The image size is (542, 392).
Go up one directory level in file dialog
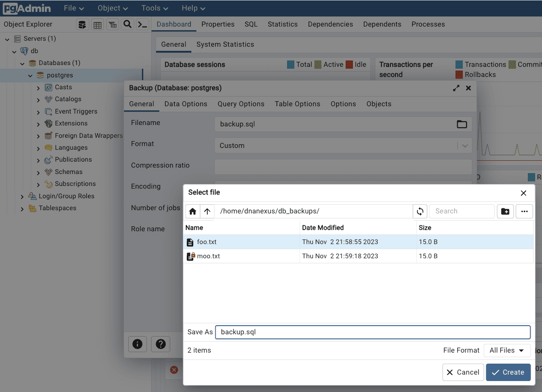[x=207, y=211]
